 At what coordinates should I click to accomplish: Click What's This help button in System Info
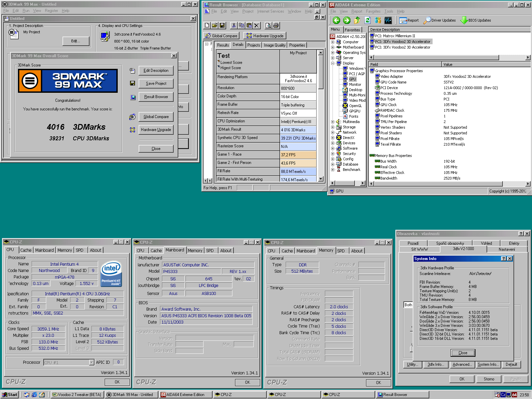504,259
